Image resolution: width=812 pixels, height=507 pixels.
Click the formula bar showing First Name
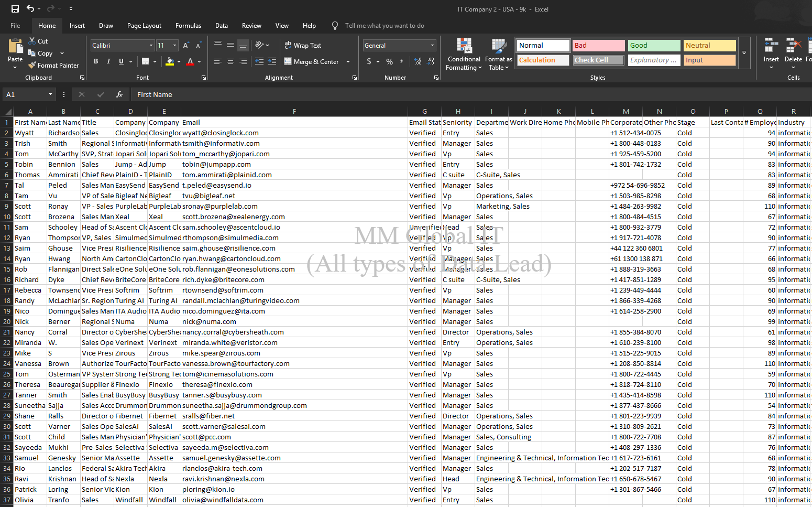(470, 94)
